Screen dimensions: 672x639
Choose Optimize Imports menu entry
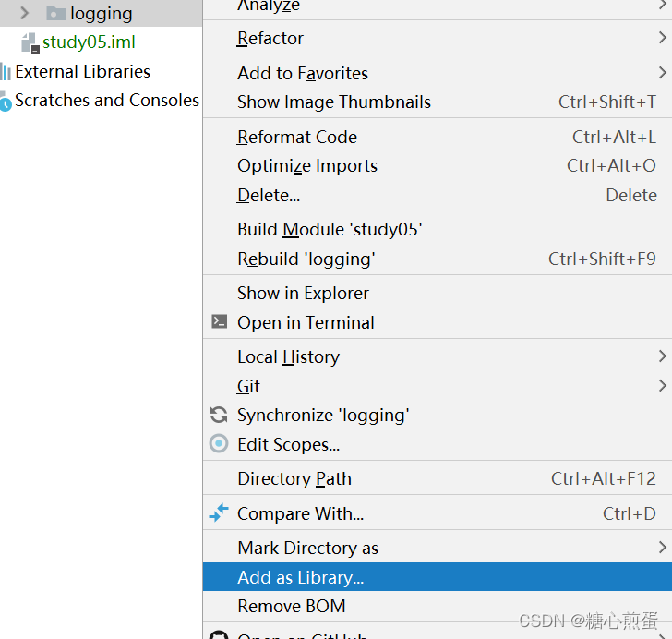pyautogui.click(x=438, y=165)
